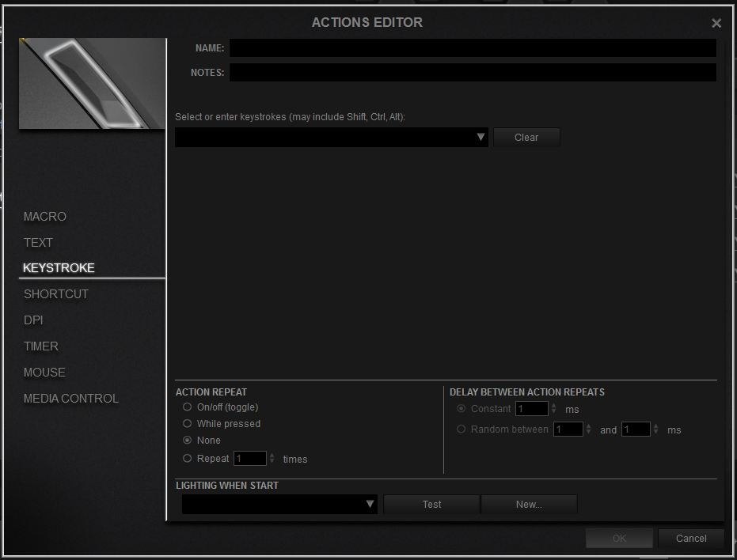737x560 pixels.
Task: Click the second Random between value field
Action: [636, 429]
